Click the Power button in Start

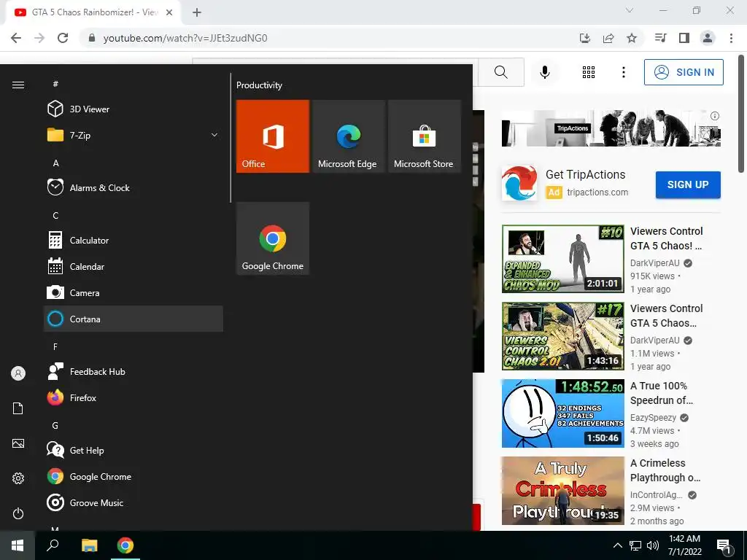click(x=18, y=513)
